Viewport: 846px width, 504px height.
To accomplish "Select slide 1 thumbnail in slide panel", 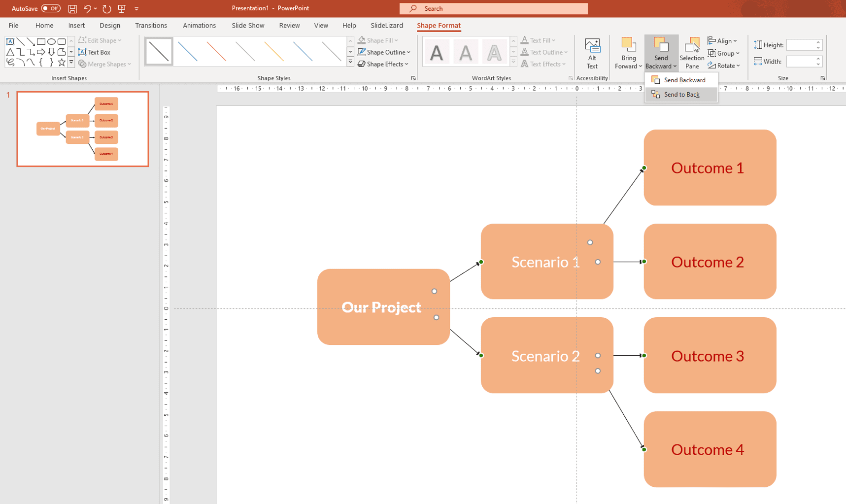I will click(x=82, y=129).
